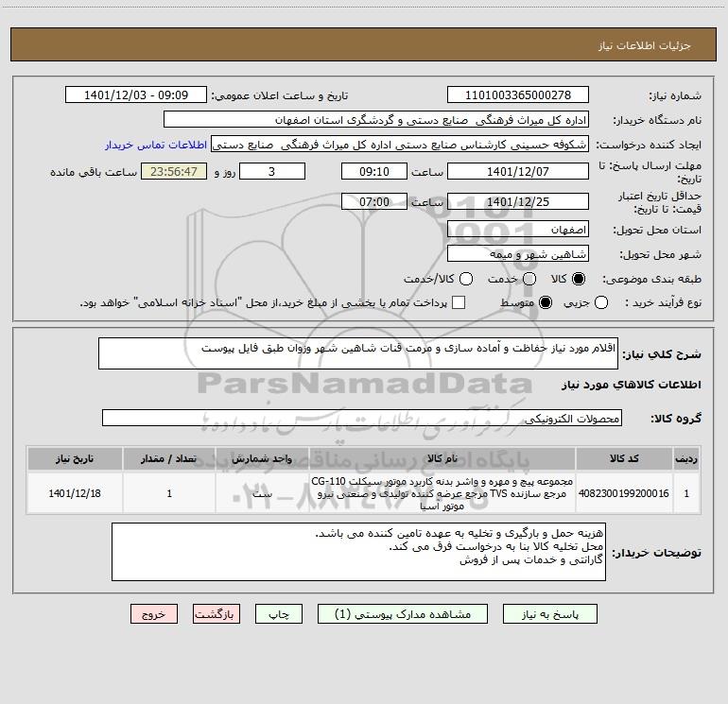This screenshot has width=728, height=704.
Task: Click the شماره نیاز number field
Action: [x=518, y=94]
